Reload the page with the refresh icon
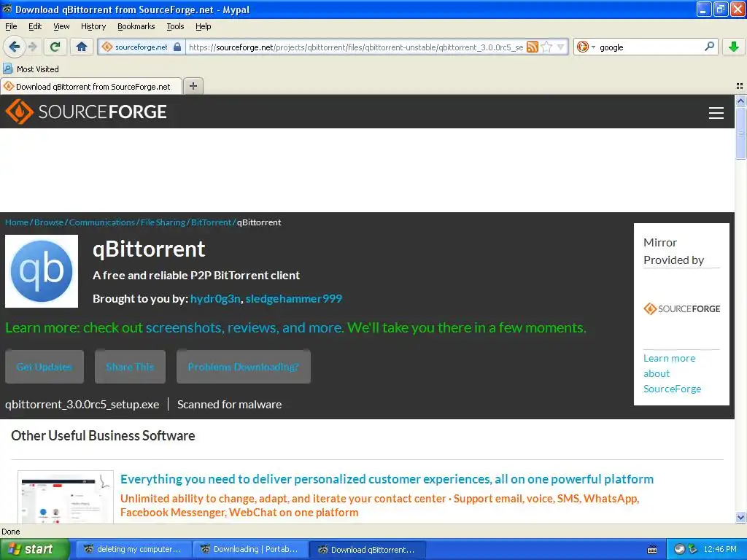 tap(55, 47)
